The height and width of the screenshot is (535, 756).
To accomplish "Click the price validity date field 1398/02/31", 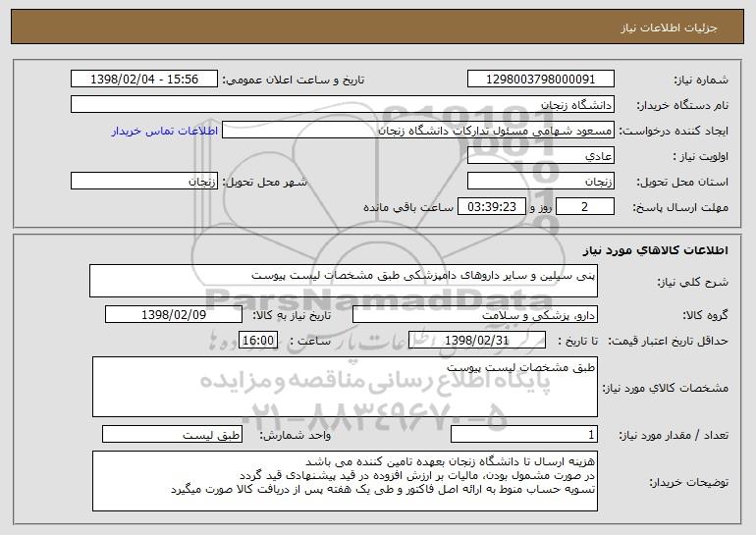I will tap(477, 341).
